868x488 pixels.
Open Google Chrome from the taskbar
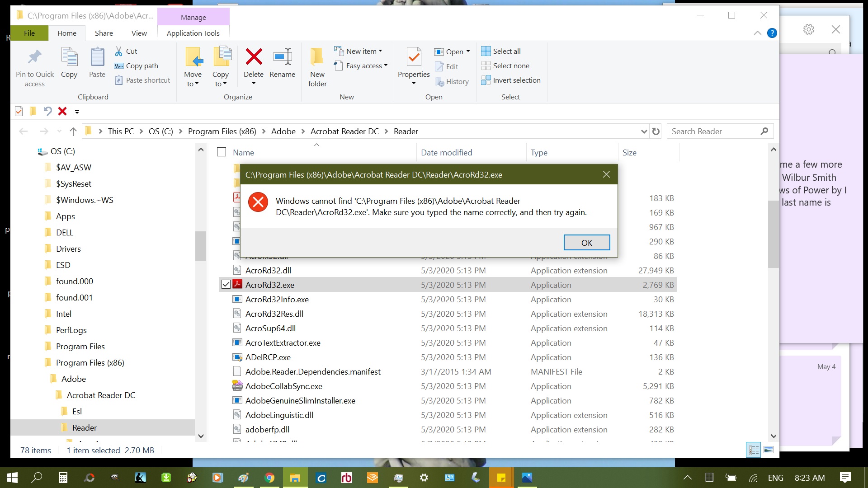[x=269, y=478]
